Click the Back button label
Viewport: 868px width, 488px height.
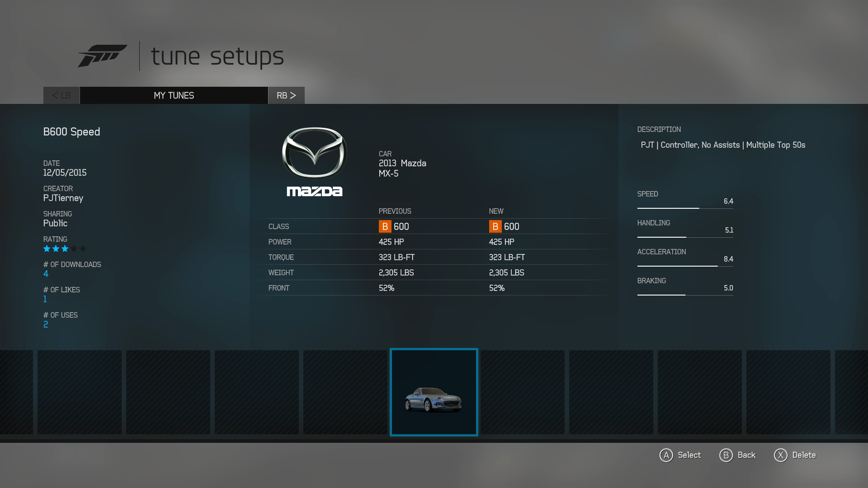tap(746, 455)
